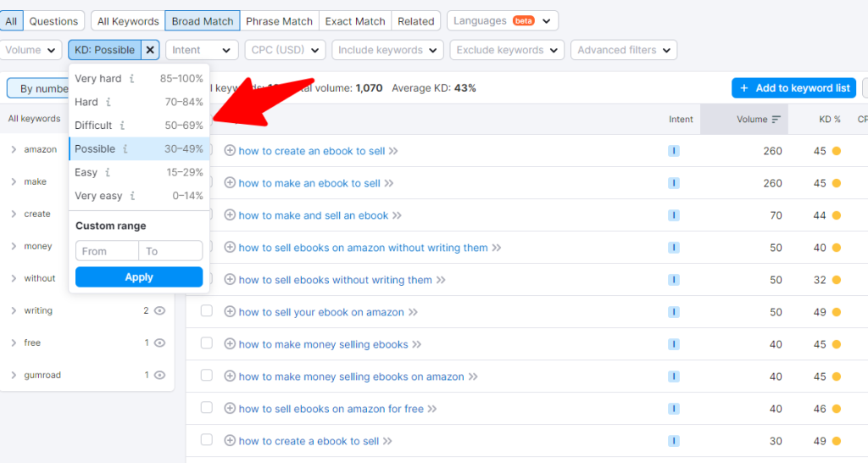The width and height of the screenshot is (868, 463).
Task: Remove the KD: Possible filter with X
Action: (150, 50)
